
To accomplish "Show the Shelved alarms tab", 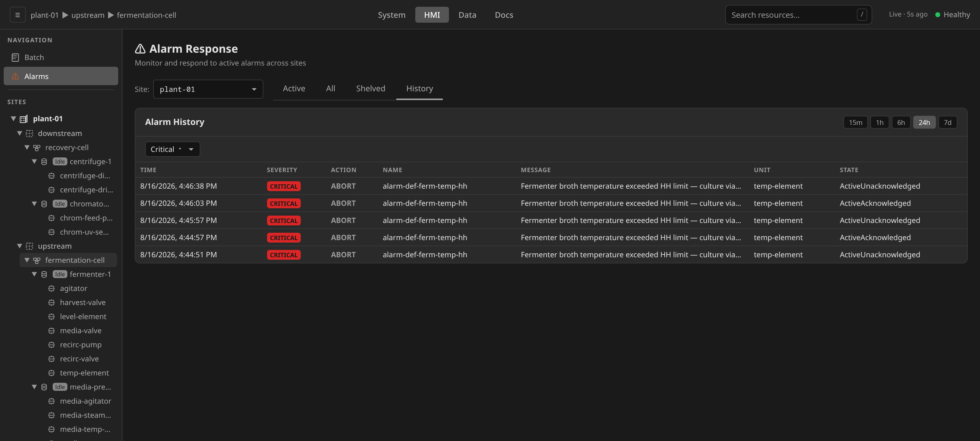I will [x=371, y=89].
